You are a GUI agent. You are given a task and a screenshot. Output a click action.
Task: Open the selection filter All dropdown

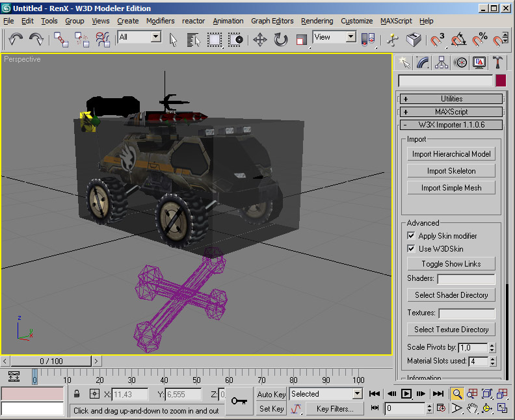coord(156,36)
